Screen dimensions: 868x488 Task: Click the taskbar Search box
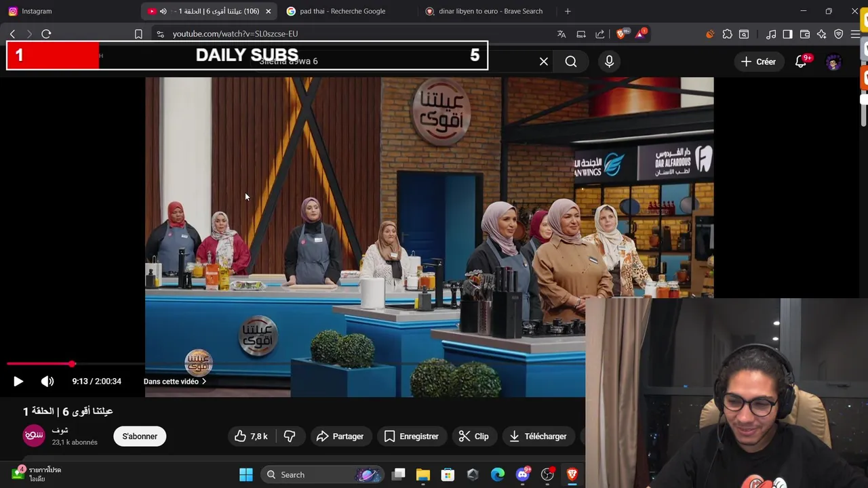(x=322, y=474)
